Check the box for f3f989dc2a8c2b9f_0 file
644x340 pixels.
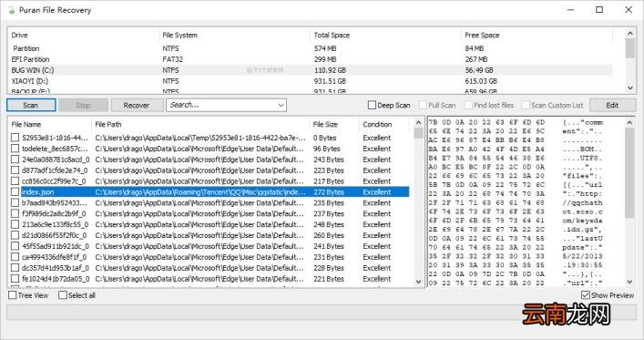[x=15, y=214]
